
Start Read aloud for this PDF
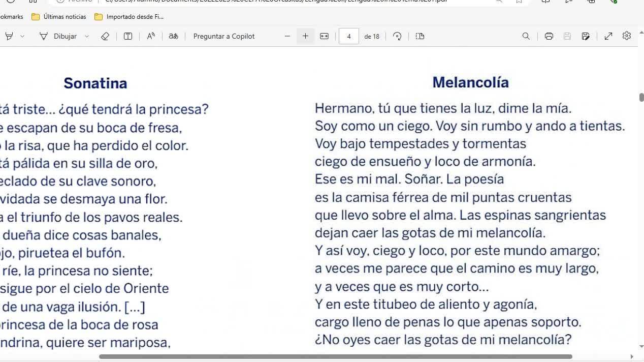click(x=151, y=36)
